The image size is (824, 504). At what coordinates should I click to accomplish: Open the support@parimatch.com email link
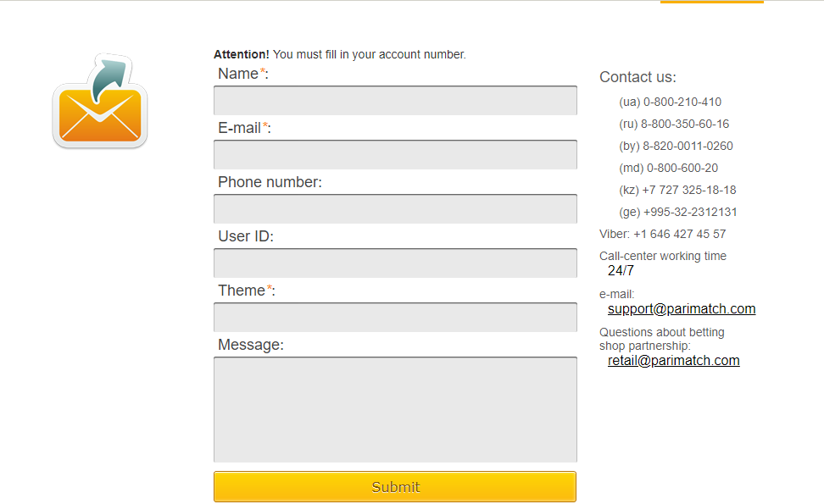click(682, 308)
